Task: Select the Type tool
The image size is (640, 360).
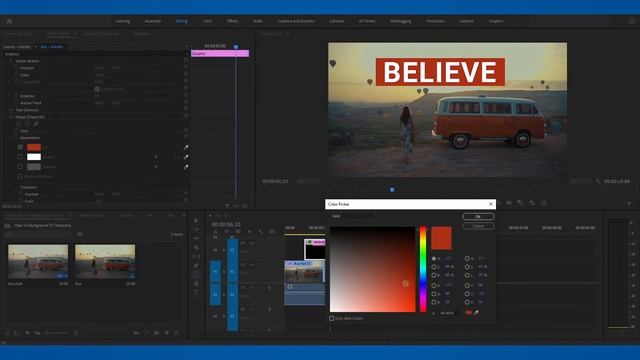Action: coord(196,292)
